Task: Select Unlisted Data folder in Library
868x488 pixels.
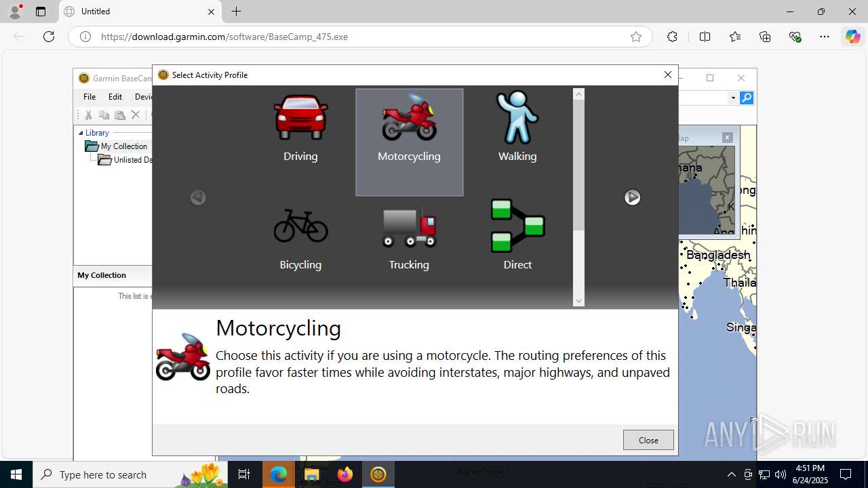Action: (125, 160)
